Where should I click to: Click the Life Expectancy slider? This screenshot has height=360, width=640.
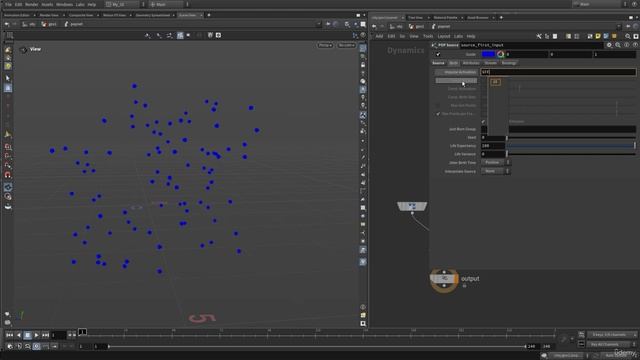[571, 146]
